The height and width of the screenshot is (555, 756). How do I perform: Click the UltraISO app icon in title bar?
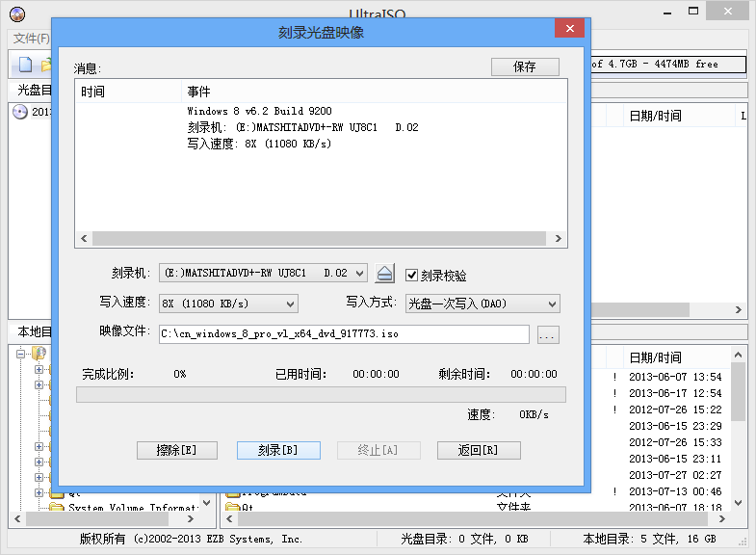[x=17, y=14]
